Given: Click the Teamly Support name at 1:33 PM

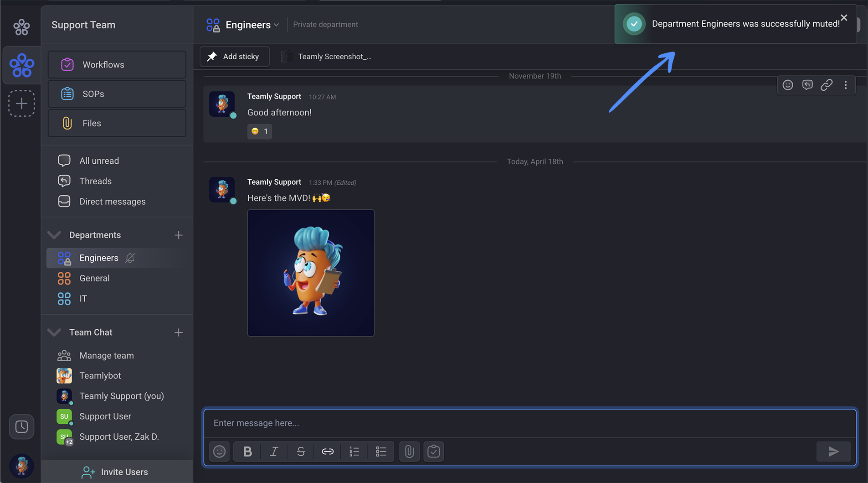Looking at the screenshot, I should click(x=274, y=182).
